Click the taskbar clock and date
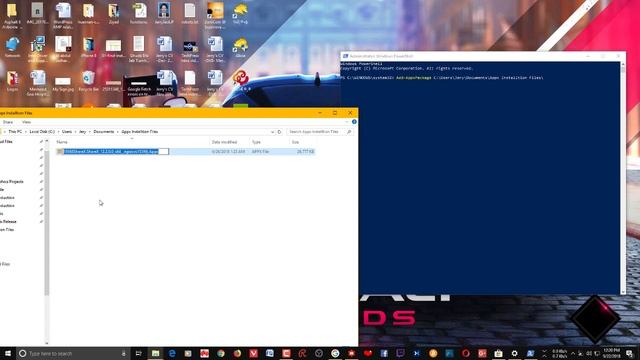 click(x=611, y=353)
